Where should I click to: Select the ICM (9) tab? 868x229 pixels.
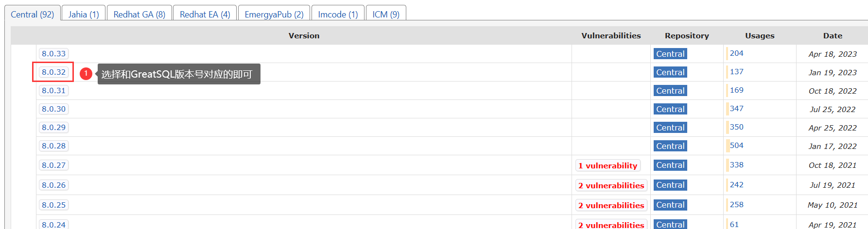pyautogui.click(x=386, y=14)
